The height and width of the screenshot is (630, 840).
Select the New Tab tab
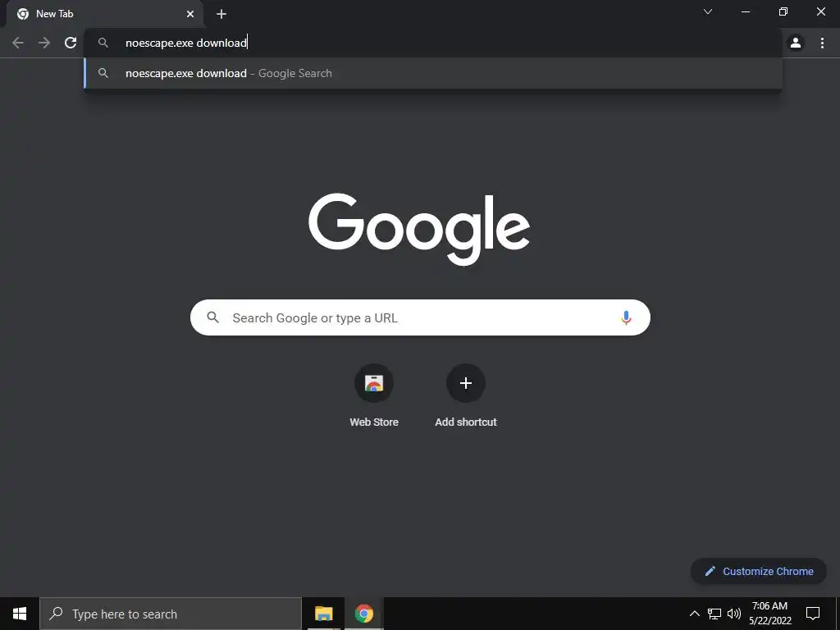click(x=105, y=14)
